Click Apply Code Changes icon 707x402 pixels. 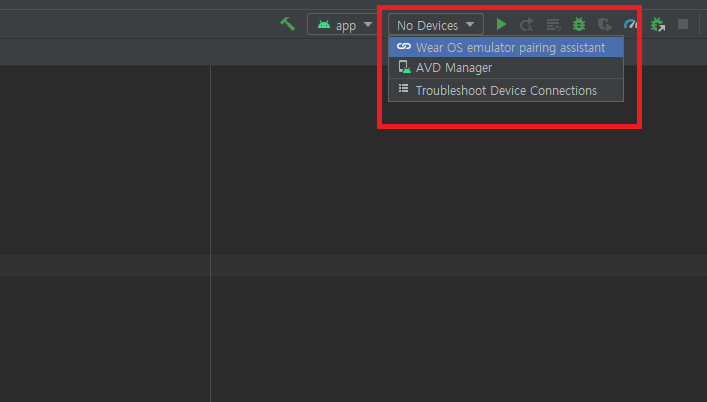click(x=553, y=25)
